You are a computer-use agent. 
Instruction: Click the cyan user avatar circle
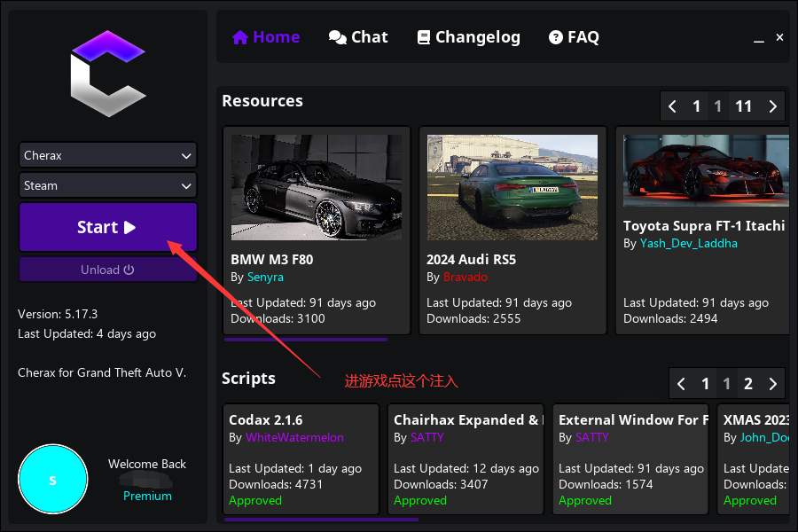(53, 480)
